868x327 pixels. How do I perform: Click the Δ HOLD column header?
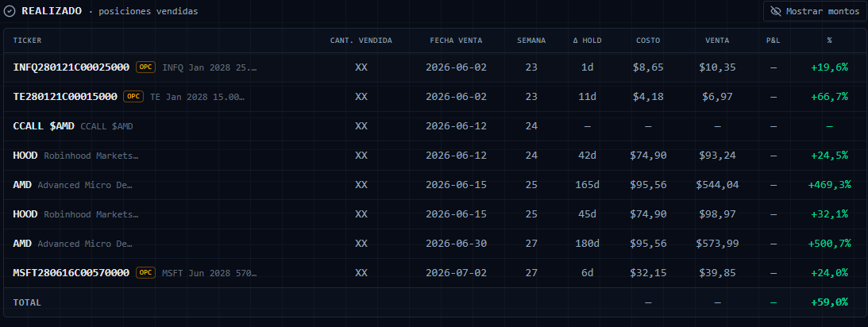click(x=588, y=40)
